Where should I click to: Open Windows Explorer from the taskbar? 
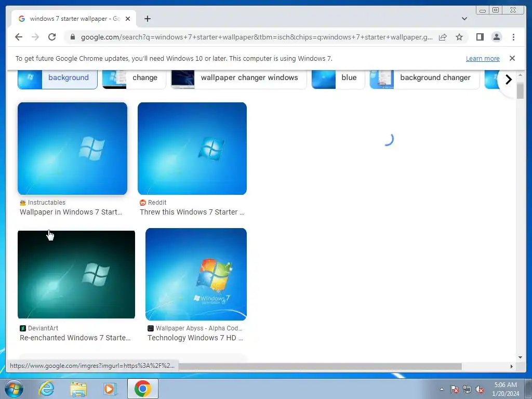78,389
